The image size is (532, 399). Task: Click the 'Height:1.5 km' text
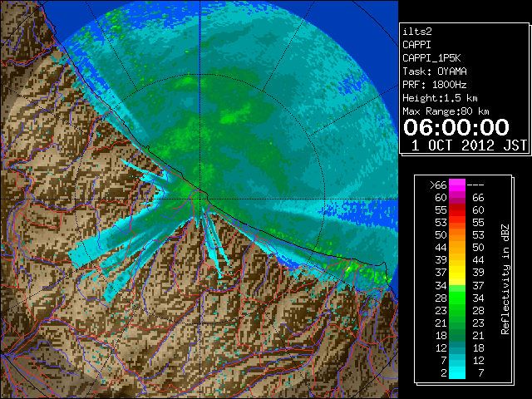click(440, 98)
